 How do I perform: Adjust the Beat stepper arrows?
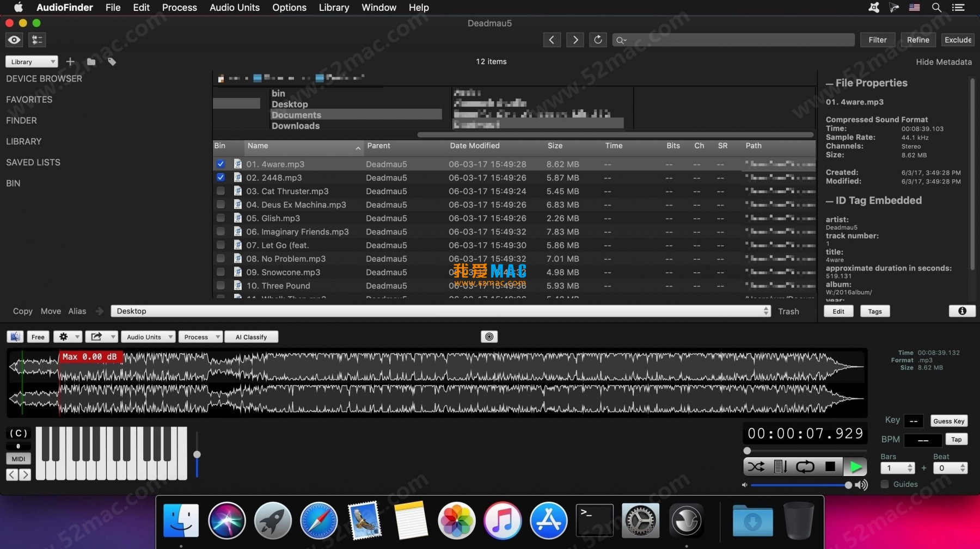(x=963, y=468)
